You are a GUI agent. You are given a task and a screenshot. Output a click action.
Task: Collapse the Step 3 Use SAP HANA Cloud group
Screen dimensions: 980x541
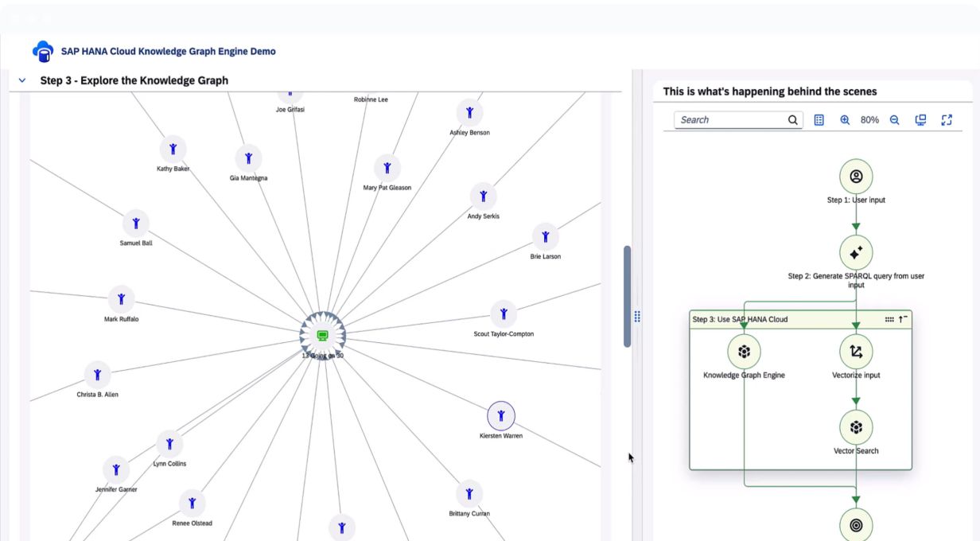click(x=903, y=319)
